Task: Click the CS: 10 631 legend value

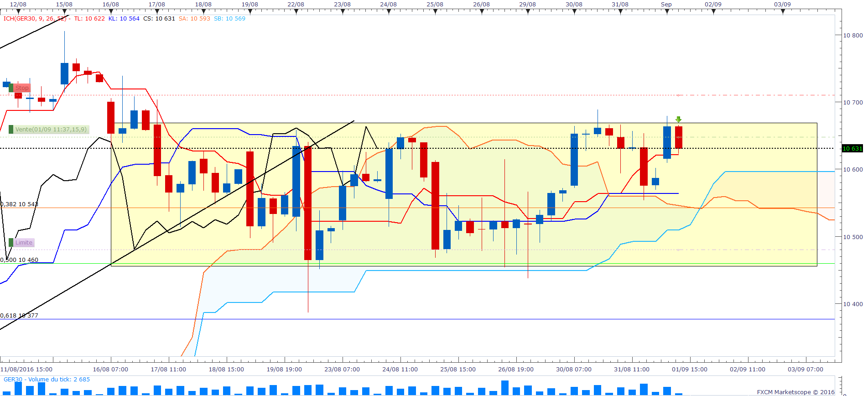Action: click(159, 19)
